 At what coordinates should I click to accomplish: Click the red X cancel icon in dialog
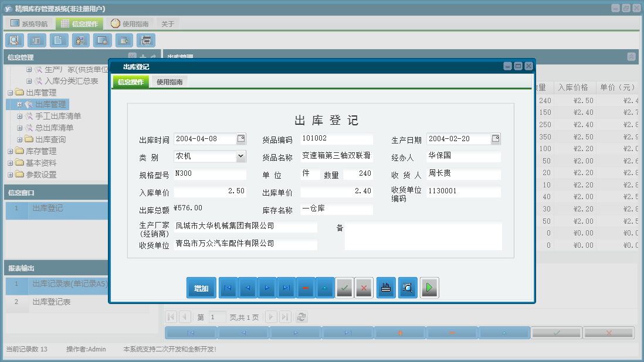[x=364, y=288]
